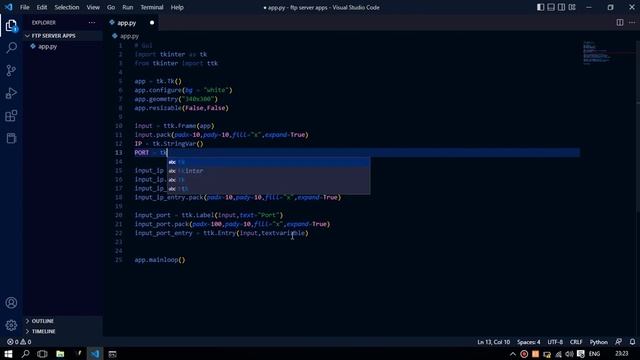Open File Explorer from the taskbar
Image resolution: width=640 pixels, height=360 pixels.
tap(60, 354)
